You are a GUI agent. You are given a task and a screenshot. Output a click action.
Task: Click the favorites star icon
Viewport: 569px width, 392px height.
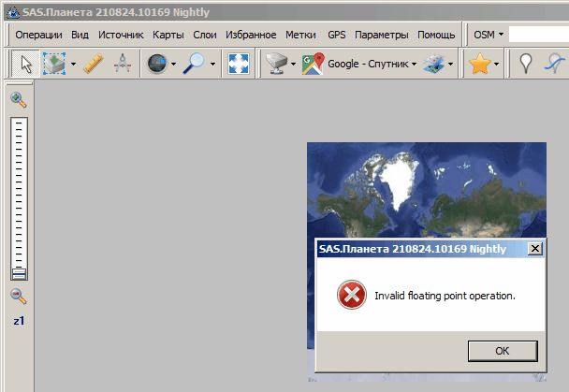pos(480,65)
